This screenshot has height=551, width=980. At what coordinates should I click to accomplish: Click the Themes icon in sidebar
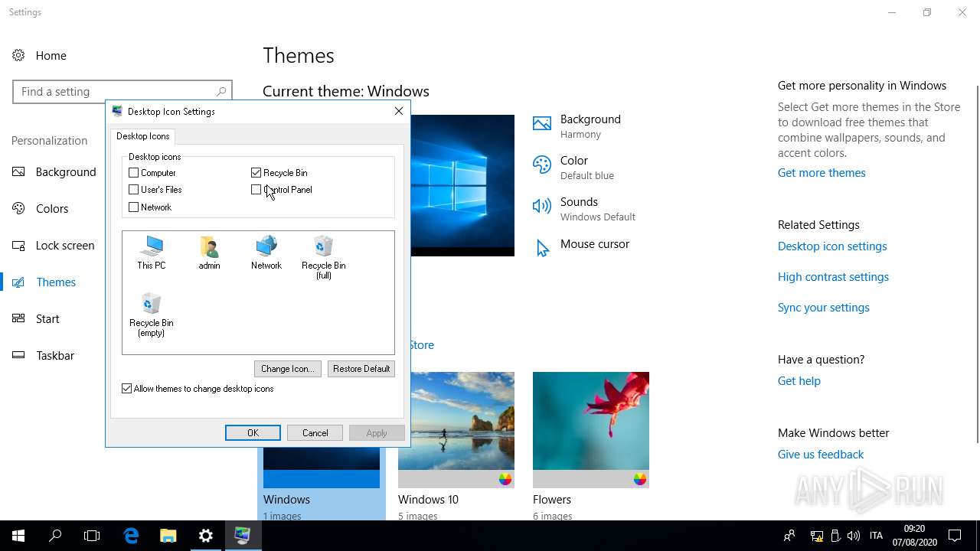click(x=18, y=282)
